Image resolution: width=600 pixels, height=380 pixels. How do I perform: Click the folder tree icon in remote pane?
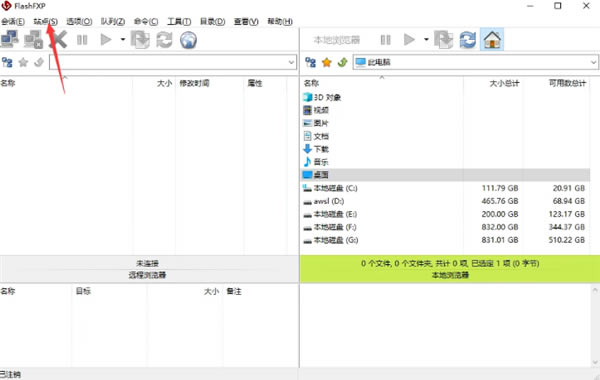click(x=7, y=62)
